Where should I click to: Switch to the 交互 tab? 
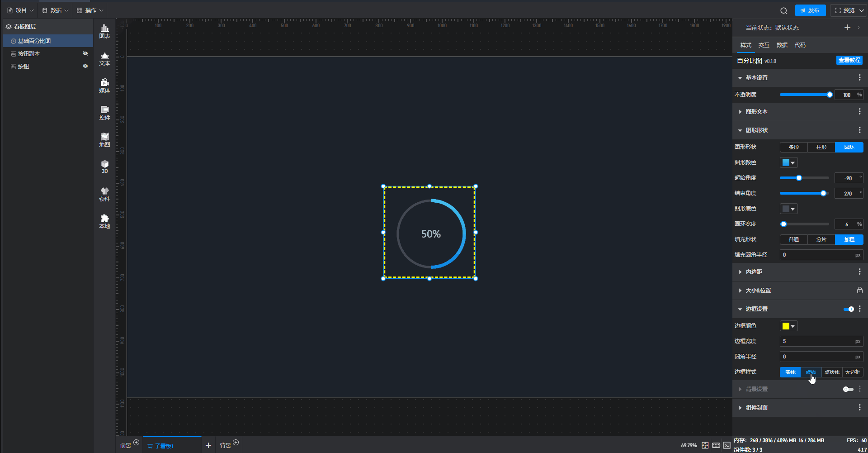(x=764, y=45)
